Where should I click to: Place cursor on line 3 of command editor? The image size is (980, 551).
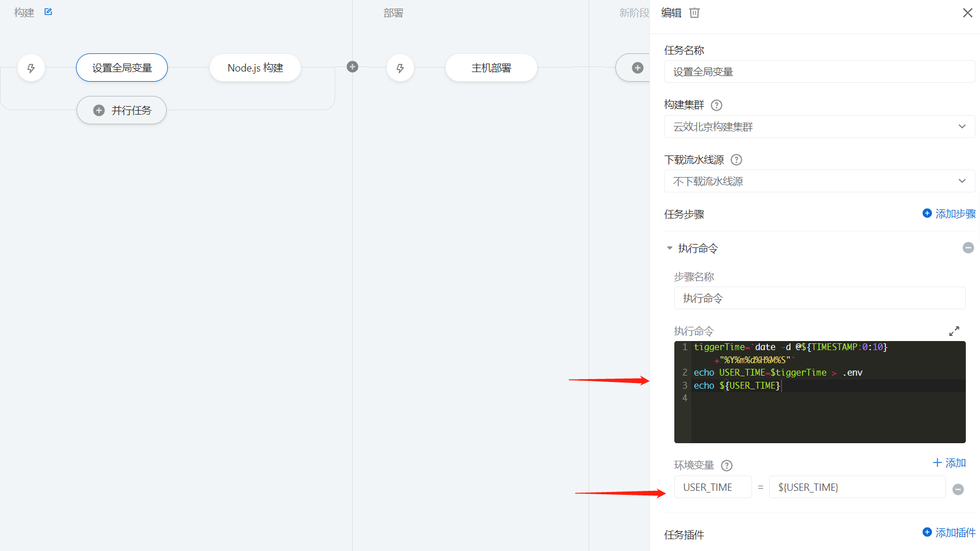(x=828, y=385)
